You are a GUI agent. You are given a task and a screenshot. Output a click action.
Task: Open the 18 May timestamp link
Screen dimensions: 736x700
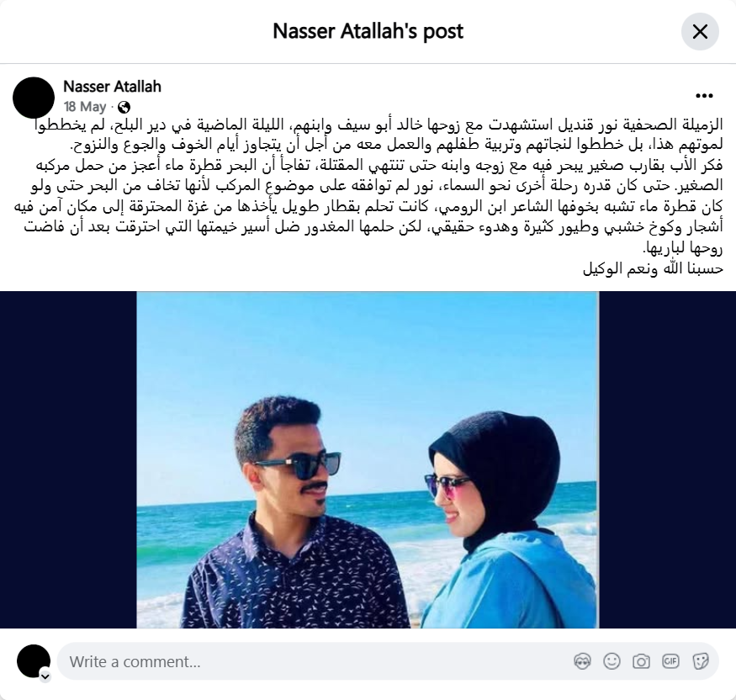pyautogui.click(x=85, y=107)
